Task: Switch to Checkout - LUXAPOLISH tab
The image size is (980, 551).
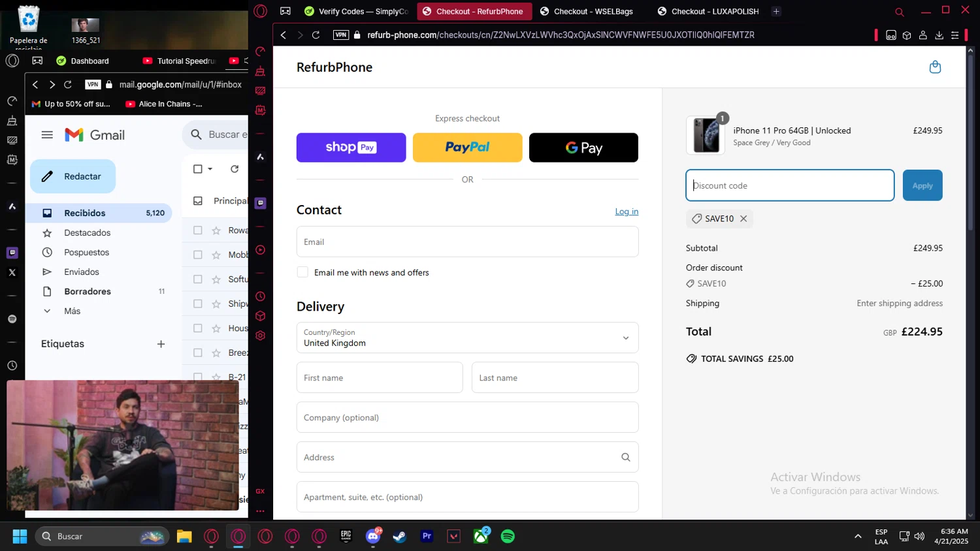Action: click(x=708, y=11)
